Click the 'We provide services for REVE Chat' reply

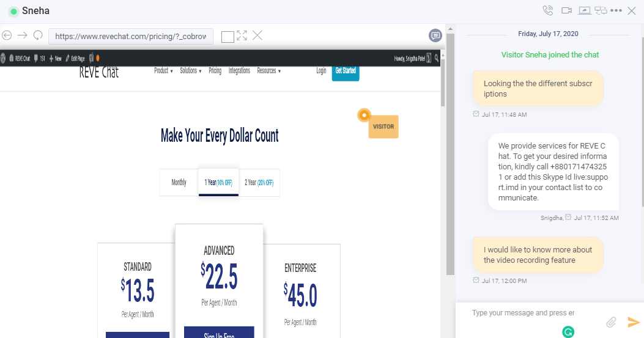[x=553, y=172]
